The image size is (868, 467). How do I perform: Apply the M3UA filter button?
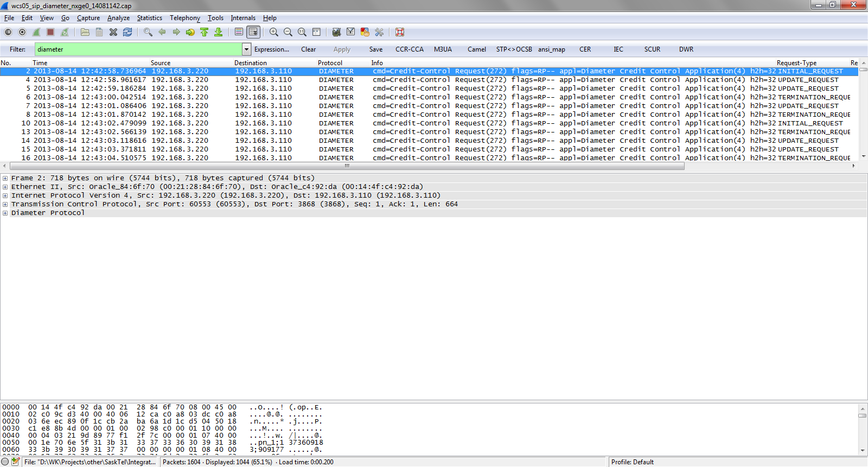(443, 49)
